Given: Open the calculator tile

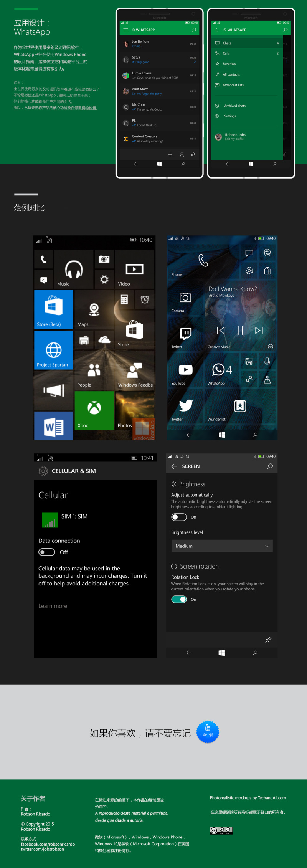Looking at the screenshot, I should click(x=124, y=299).
